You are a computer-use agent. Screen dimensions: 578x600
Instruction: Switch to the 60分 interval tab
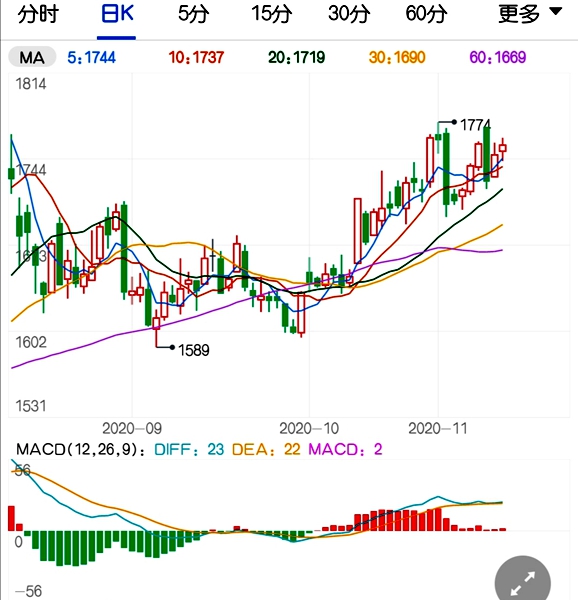pyautogui.click(x=427, y=15)
